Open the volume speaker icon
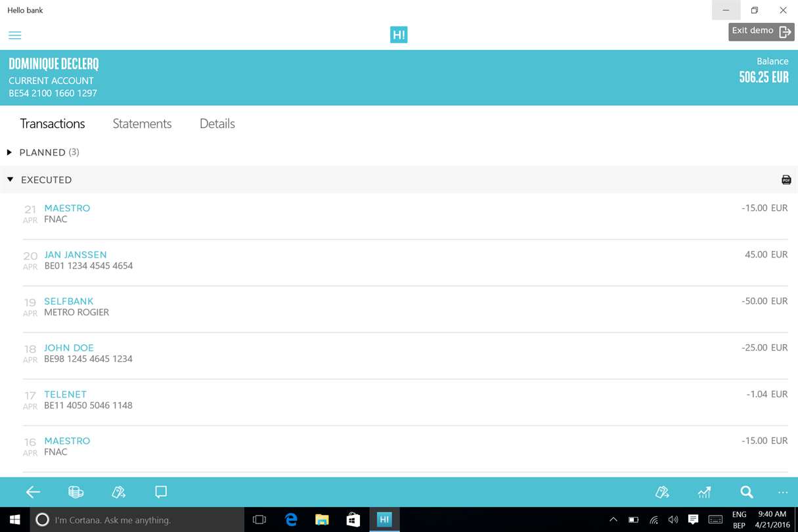This screenshot has width=798, height=532. [x=673, y=520]
